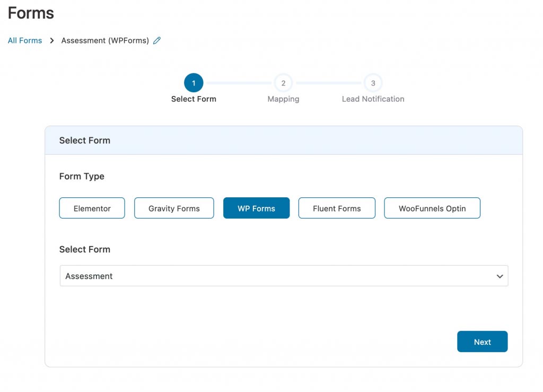Click the Select Form label above the dropdown

[x=85, y=249]
